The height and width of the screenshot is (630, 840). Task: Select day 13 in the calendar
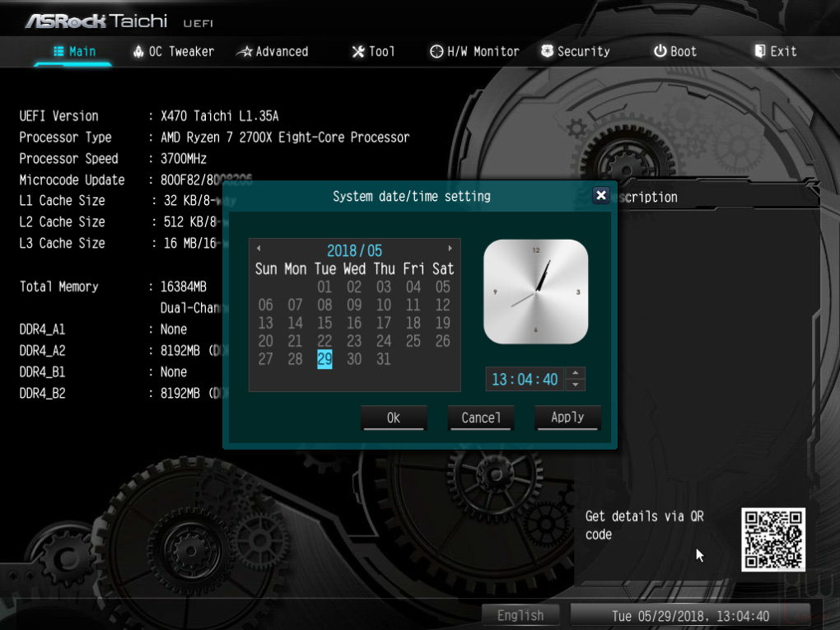click(x=265, y=323)
